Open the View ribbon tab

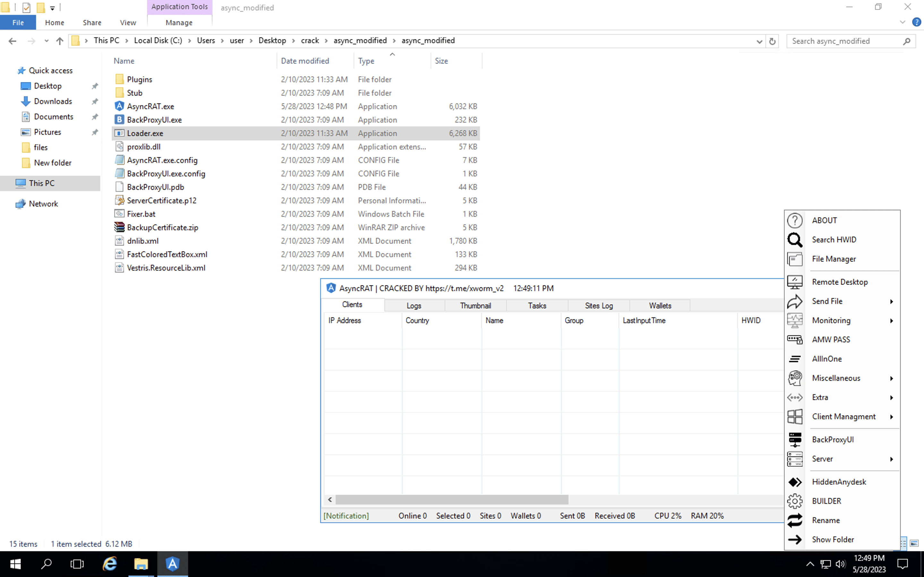(x=127, y=22)
